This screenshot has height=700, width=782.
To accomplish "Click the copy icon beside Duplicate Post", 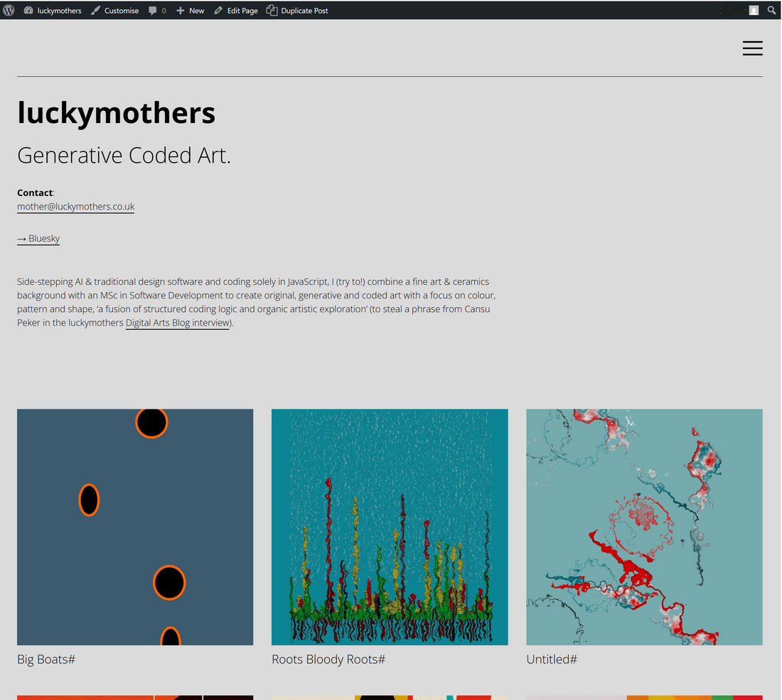I will (x=272, y=10).
